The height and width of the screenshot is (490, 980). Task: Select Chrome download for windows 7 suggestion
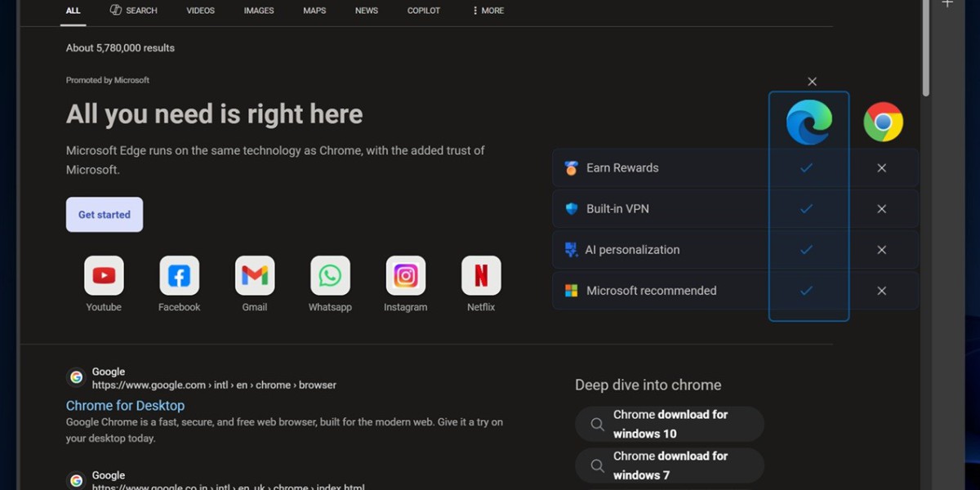670,465
